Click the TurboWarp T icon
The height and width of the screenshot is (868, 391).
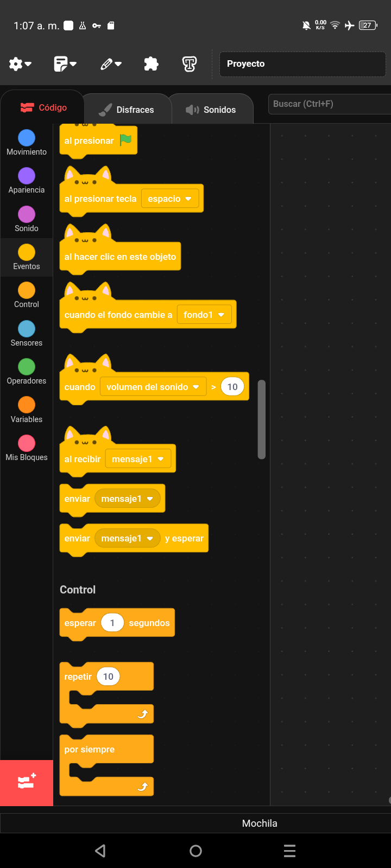[x=189, y=64]
